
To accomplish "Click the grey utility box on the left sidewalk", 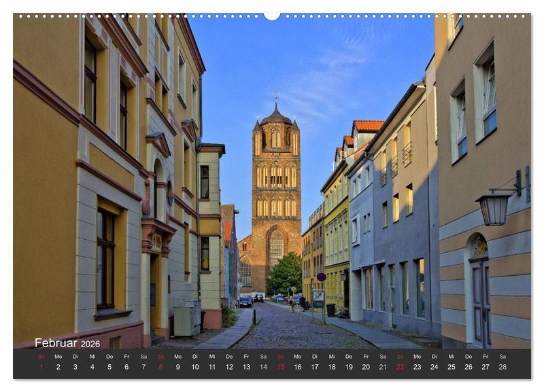I will click(184, 319).
